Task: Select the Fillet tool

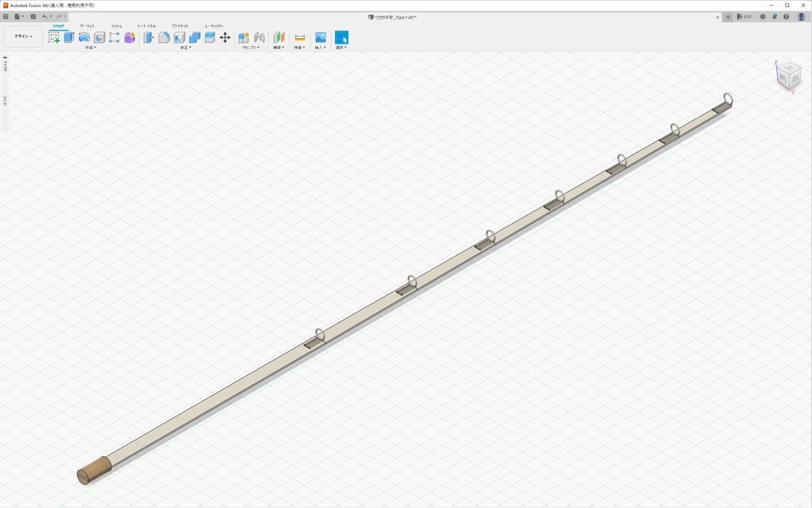Action: pos(164,37)
